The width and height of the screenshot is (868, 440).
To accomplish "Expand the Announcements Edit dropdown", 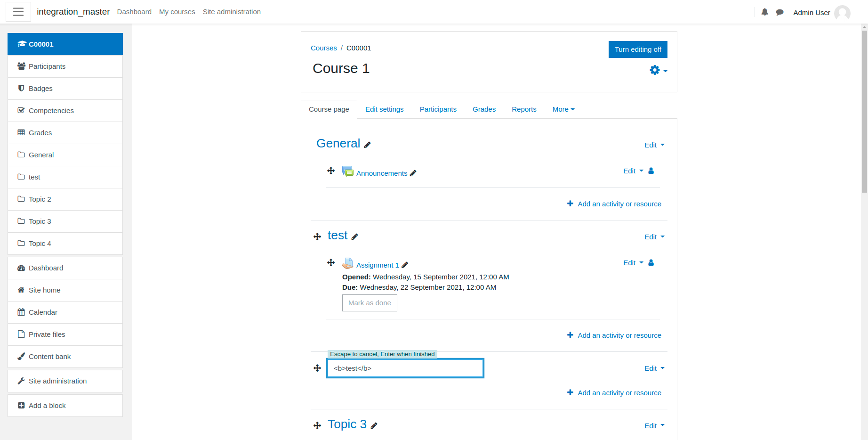I will 633,171.
